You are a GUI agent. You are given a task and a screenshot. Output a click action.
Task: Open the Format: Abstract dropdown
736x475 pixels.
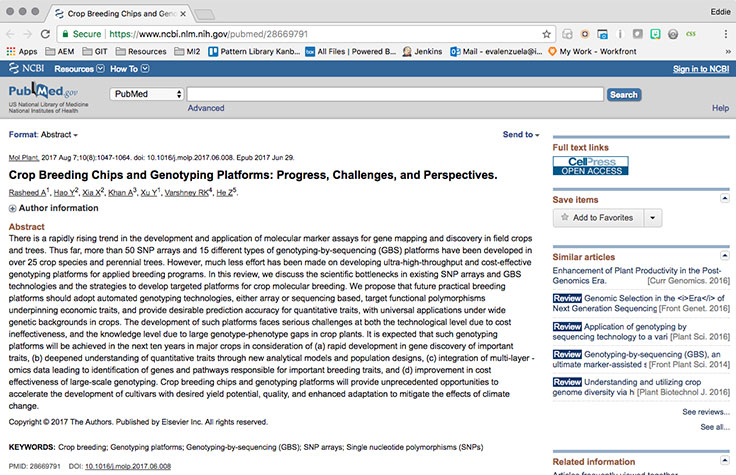(43, 134)
